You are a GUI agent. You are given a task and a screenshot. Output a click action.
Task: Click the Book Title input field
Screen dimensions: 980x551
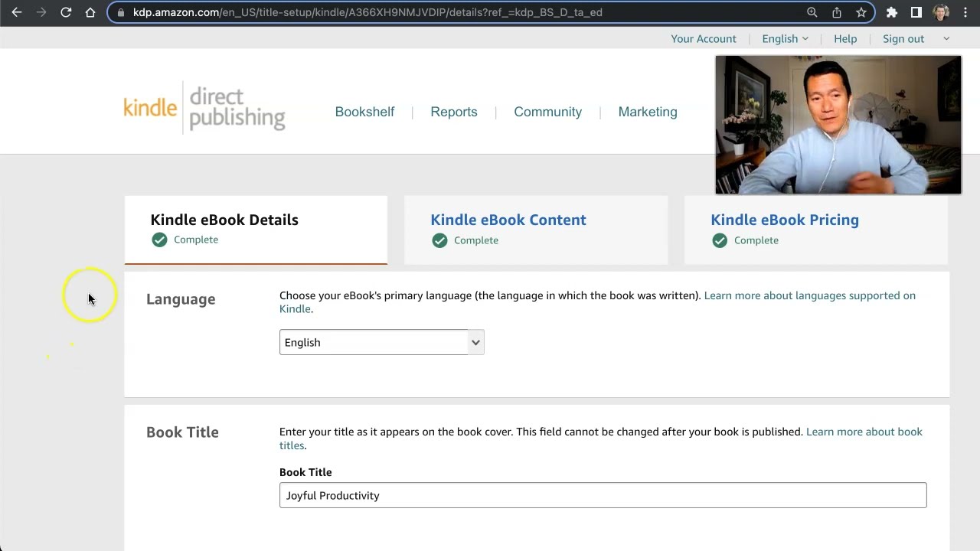pos(603,495)
